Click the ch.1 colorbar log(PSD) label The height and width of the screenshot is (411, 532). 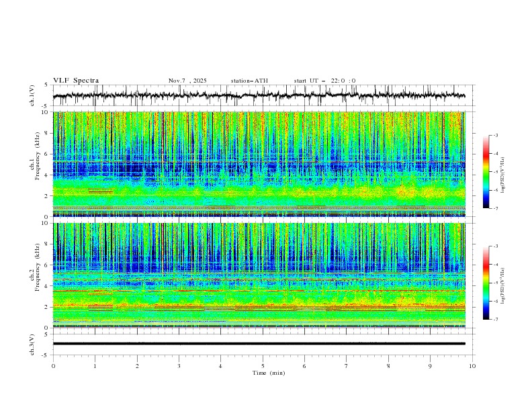[503, 175]
